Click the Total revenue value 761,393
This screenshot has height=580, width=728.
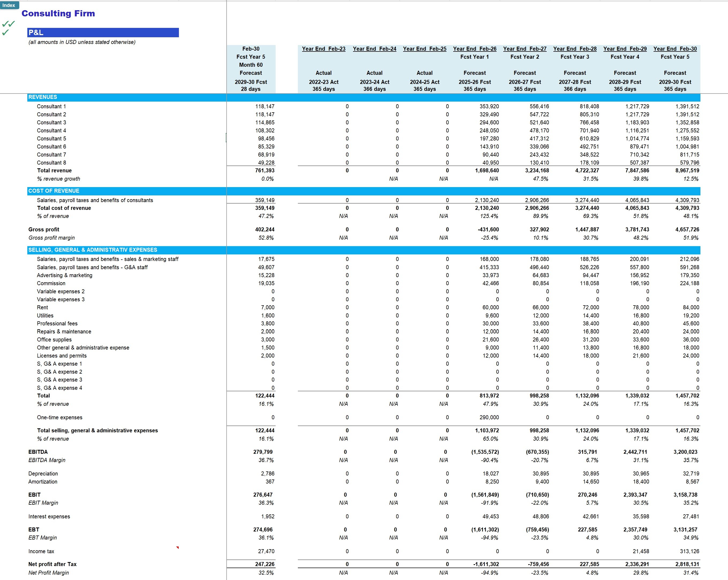(265, 170)
